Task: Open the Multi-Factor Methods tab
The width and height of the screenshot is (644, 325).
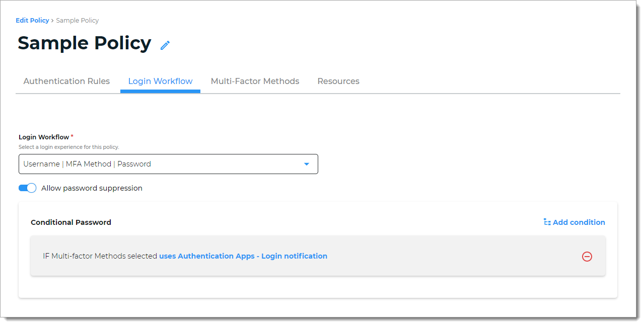Action: (x=255, y=82)
